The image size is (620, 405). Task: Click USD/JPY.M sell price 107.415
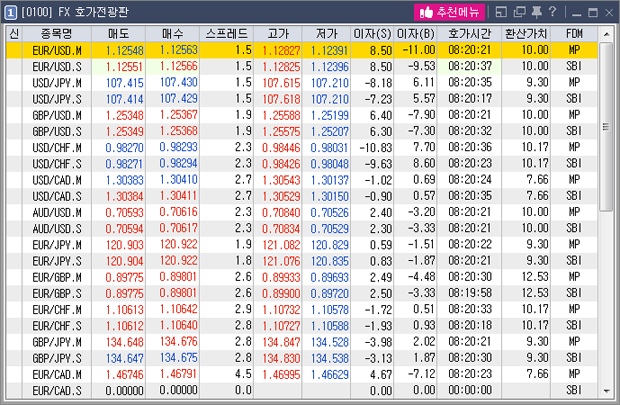coord(125,83)
